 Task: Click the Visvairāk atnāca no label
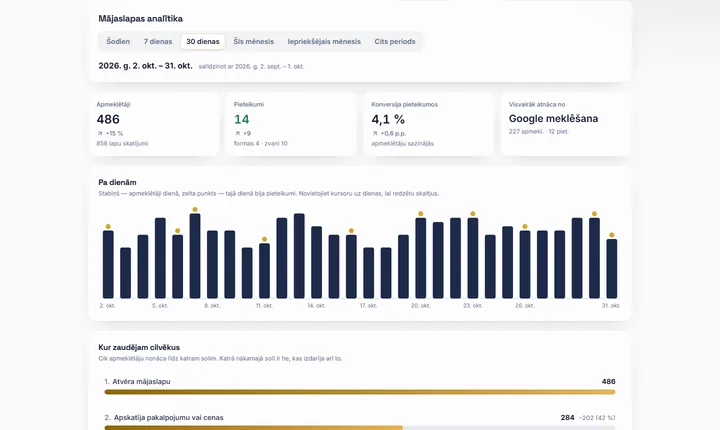[537, 104]
